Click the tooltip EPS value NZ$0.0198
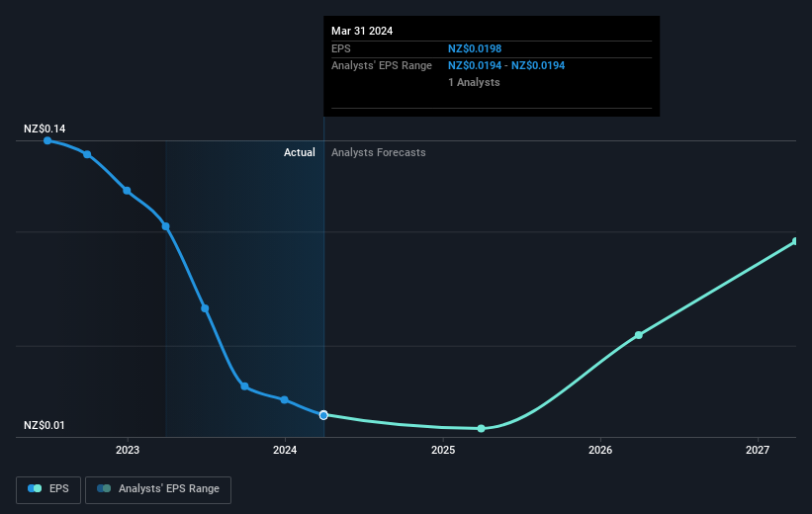The width and height of the screenshot is (812, 514). [475, 48]
